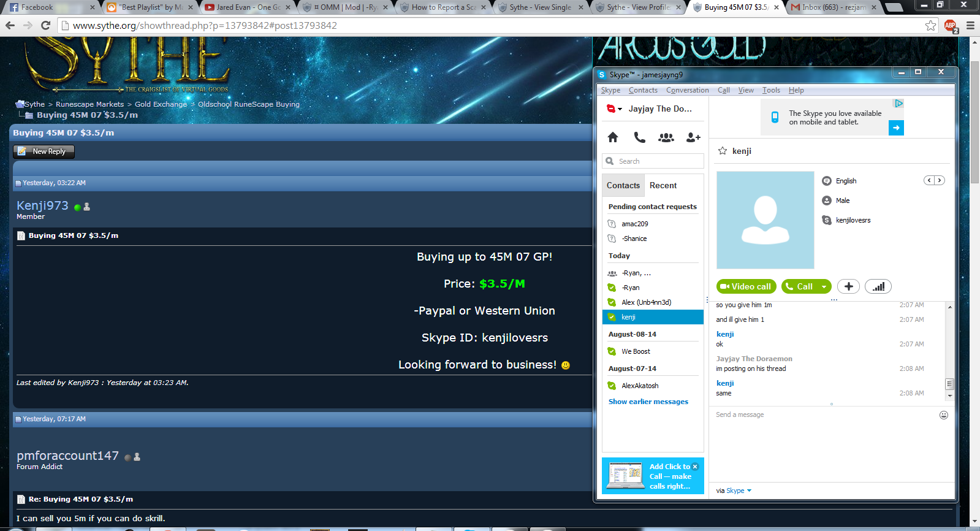Viewport: 980px width, 531px height.
Task: Open Skype Home icon
Action: click(613, 137)
